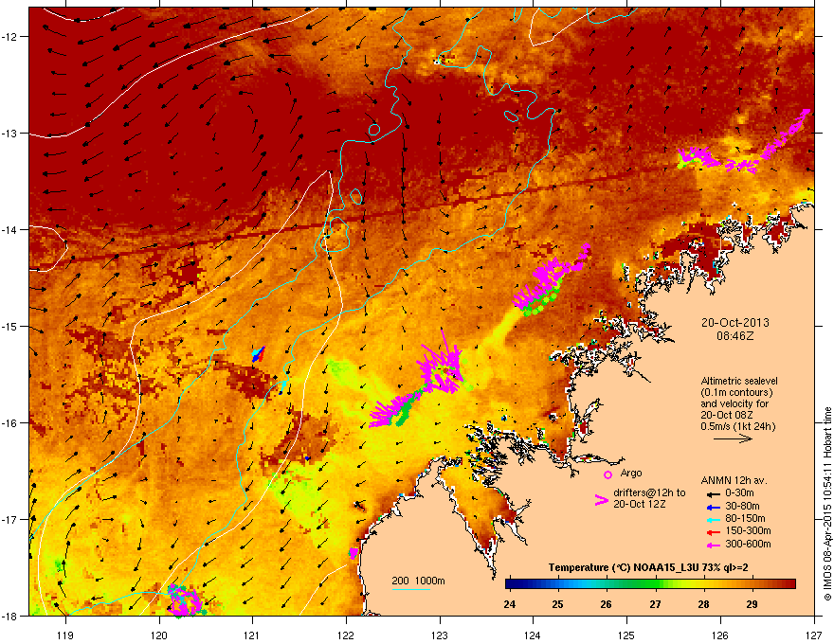Click the dark blue end of temperature colorbar
834x644 pixels.
pos(512,584)
